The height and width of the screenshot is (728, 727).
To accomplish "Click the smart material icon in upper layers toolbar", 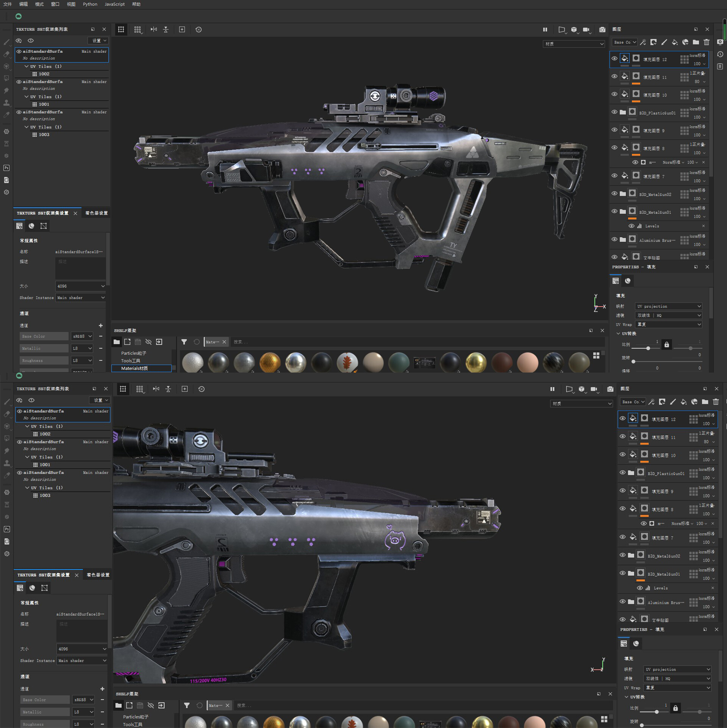I will click(x=685, y=42).
